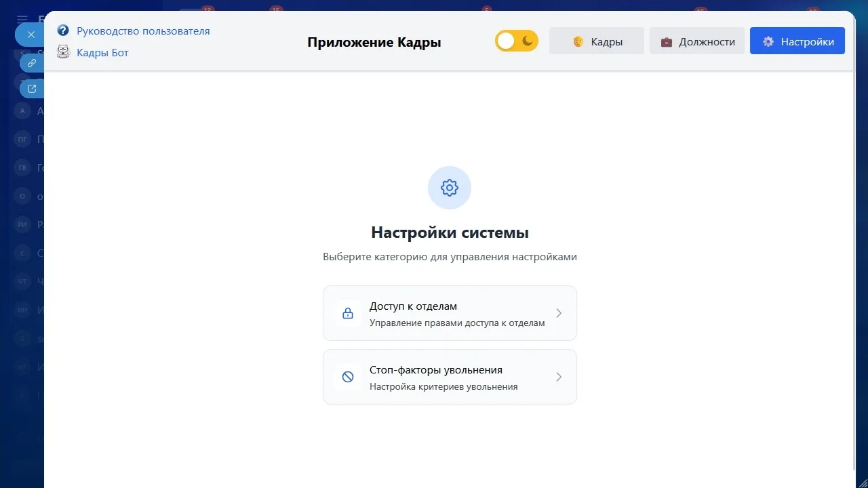The width and height of the screenshot is (868, 488).
Task: Open Руководство пользователя link
Action: [x=143, y=30]
